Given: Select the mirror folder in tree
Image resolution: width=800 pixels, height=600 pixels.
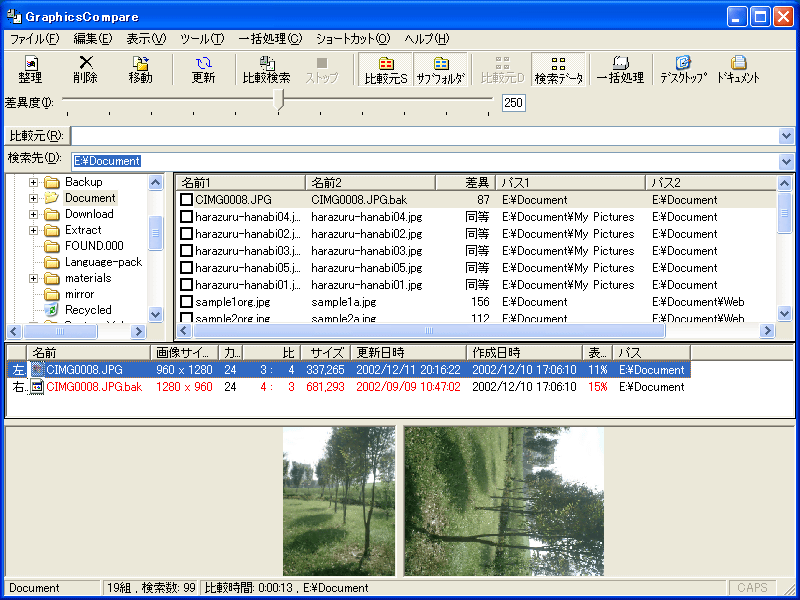Looking at the screenshot, I should pos(80,294).
